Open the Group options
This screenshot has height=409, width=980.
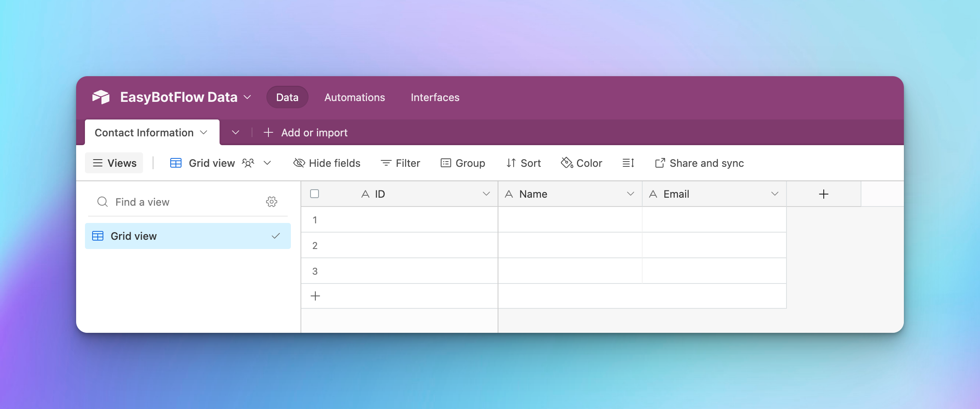point(463,163)
